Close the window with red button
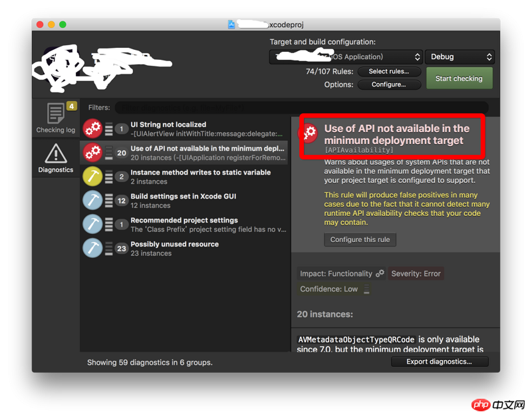The image size is (532, 418). (40, 25)
